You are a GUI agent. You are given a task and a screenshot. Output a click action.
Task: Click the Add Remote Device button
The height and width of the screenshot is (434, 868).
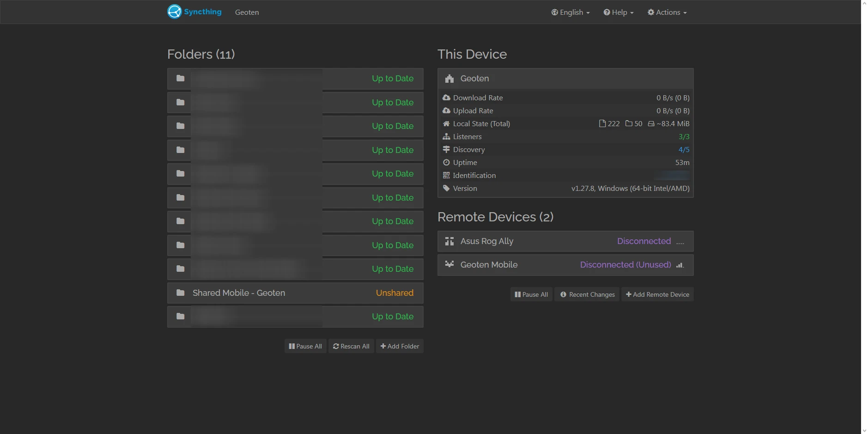coord(657,294)
